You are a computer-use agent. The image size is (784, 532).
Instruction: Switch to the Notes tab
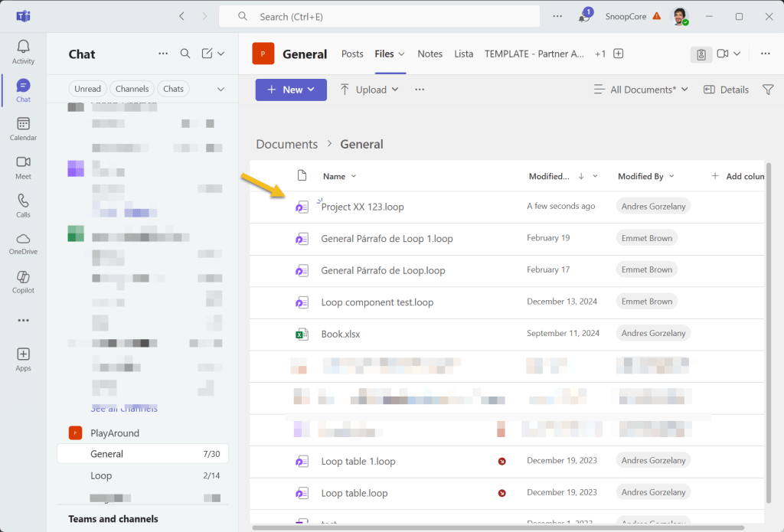[430, 54]
